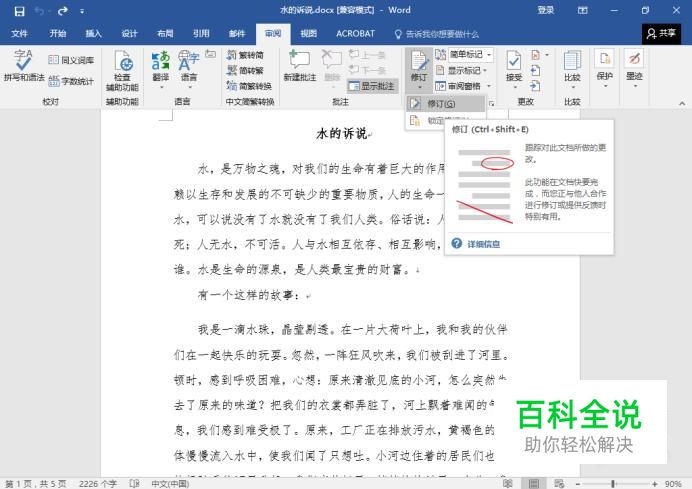Open the 翻译 translate dropdown
Screen dimensions: 692x489
pos(161,69)
